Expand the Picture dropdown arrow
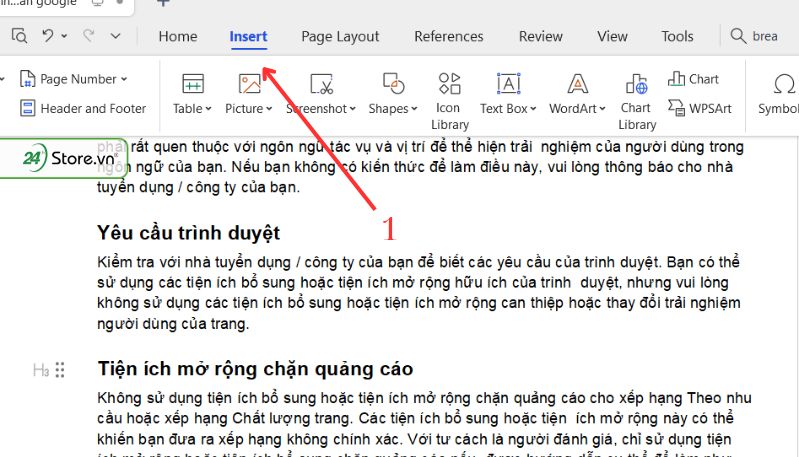Image resolution: width=799 pixels, height=457 pixels. pyautogui.click(x=269, y=109)
